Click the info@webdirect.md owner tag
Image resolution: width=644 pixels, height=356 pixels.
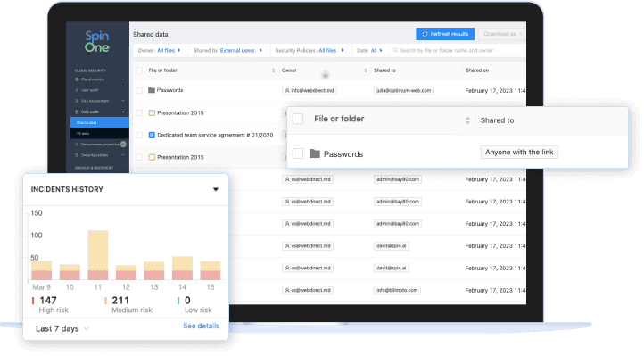(x=310, y=91)
